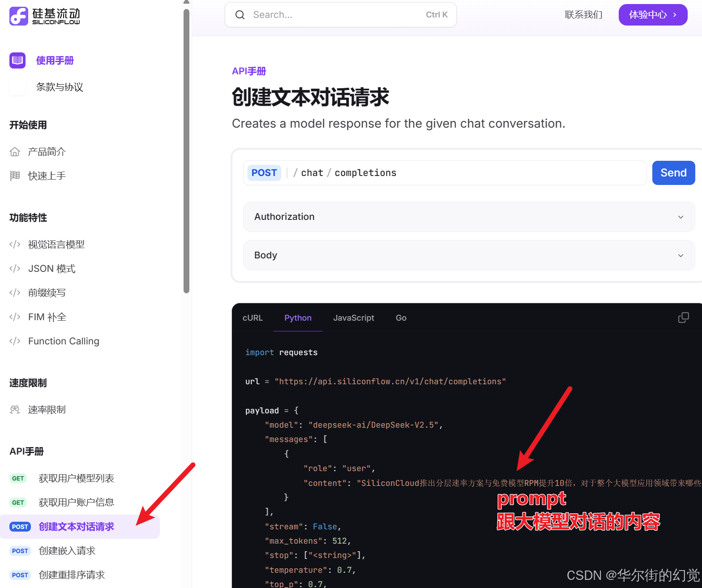
Task: Open the 使用手册 section
Action: point(55,60)
